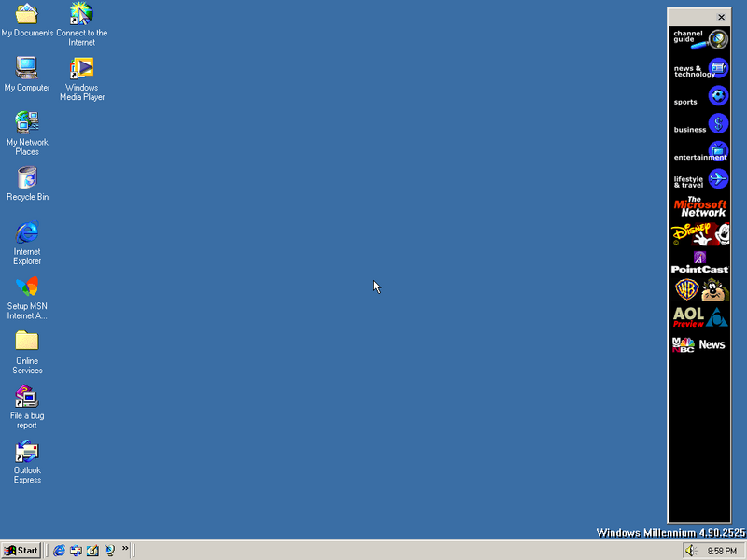Click the Quick Launch toolbar drag handle
Image resolution: width=747 pixels, height=560 pixels.
tap(47, 551)
